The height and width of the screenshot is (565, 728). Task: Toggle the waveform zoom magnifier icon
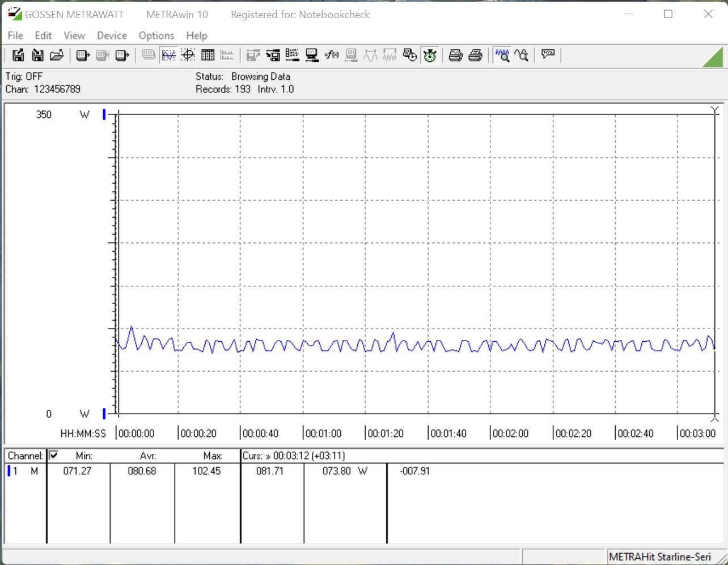502,55
